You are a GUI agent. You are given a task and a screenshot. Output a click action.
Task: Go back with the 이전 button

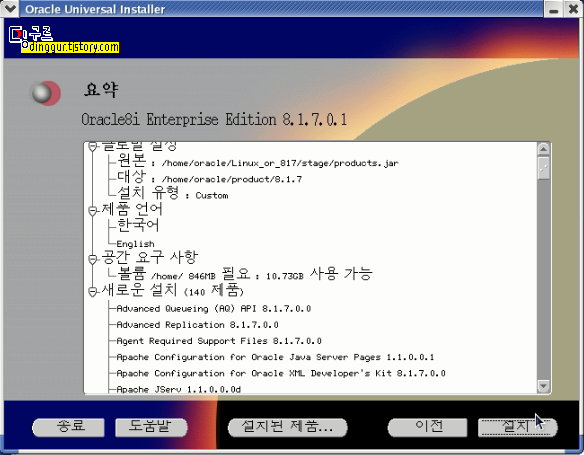(427, 427)
